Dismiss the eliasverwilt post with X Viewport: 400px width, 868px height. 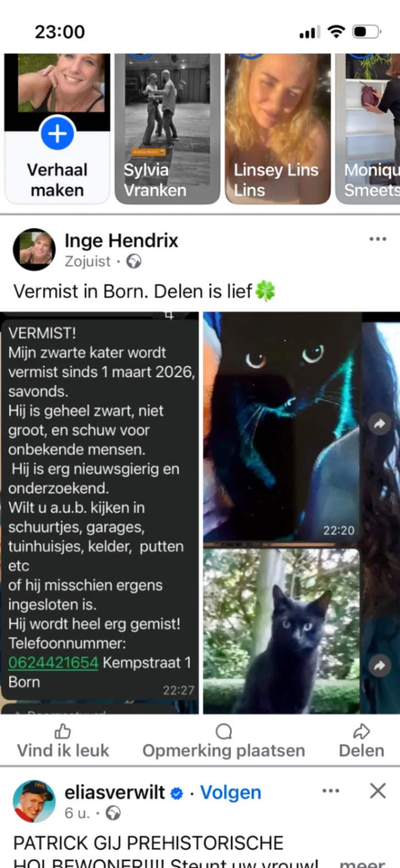tap(378, 791)
